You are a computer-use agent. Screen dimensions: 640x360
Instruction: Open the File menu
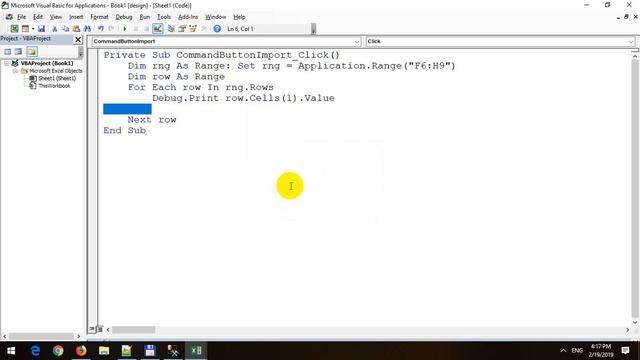point(21,17)
